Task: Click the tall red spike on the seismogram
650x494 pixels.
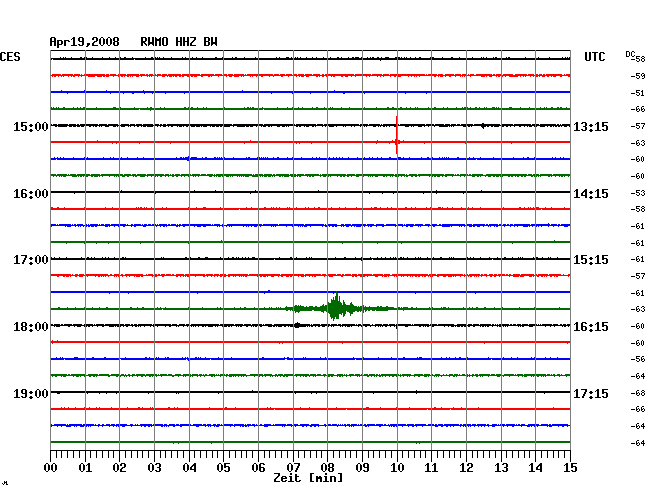Action: 397,135
